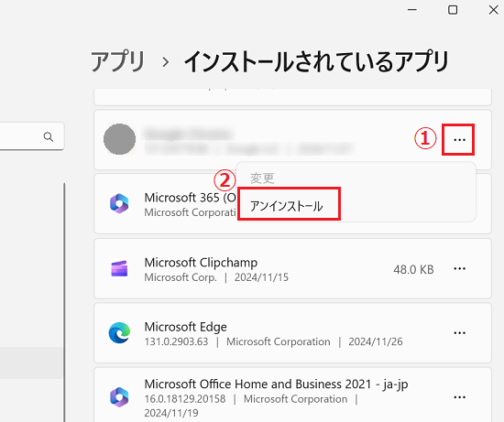Click the 2024/11/15 Clipchamp install date
Image resolution: width=504 pixels, height=422 pixels.
point(261,277)
